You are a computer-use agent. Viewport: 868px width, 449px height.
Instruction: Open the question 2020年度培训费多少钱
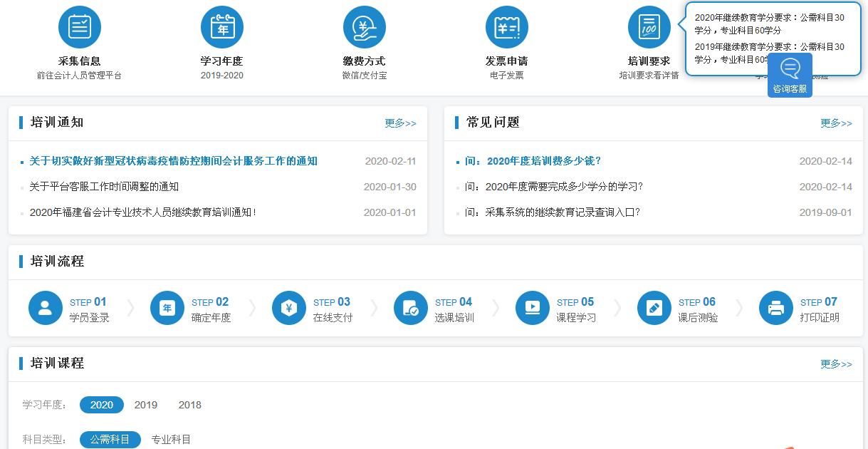click(x=533, y=161)
